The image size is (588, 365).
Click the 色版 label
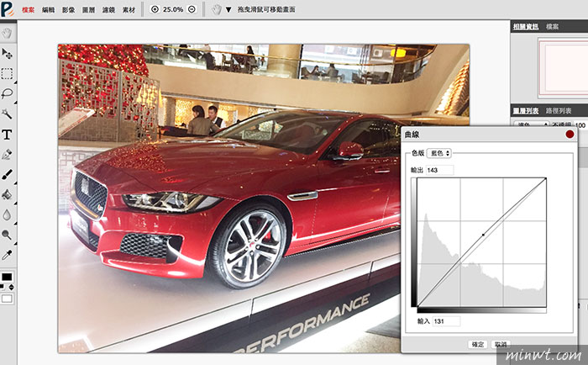click(x=417, y=153)
